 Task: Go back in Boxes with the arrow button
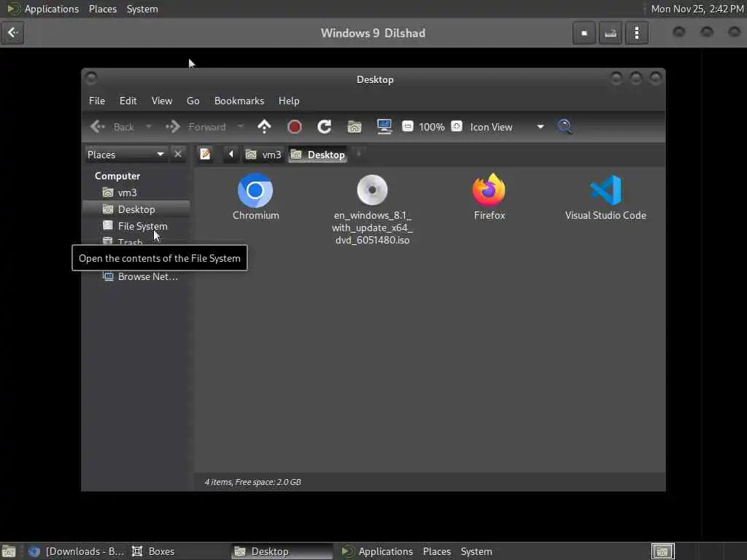click(12, 33)
